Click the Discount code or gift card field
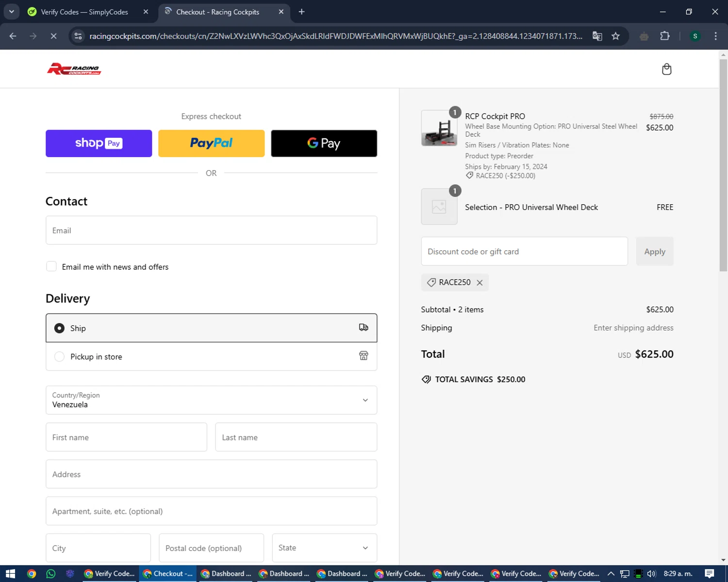This screenshot has width=728, height=582. click(x=524, y=251)
